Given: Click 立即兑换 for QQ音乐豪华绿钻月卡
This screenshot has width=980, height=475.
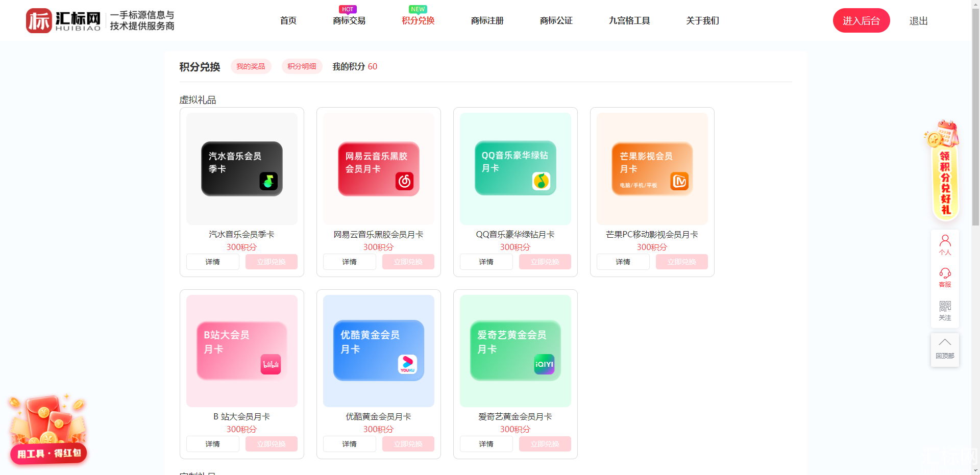Looking at the screenshot, I should click(545, 262).
